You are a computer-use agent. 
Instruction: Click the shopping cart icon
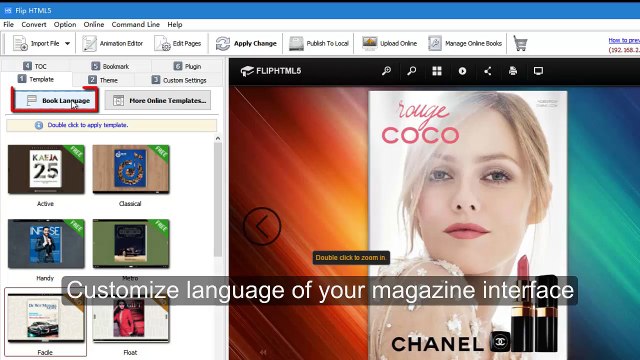coord(520,43)
